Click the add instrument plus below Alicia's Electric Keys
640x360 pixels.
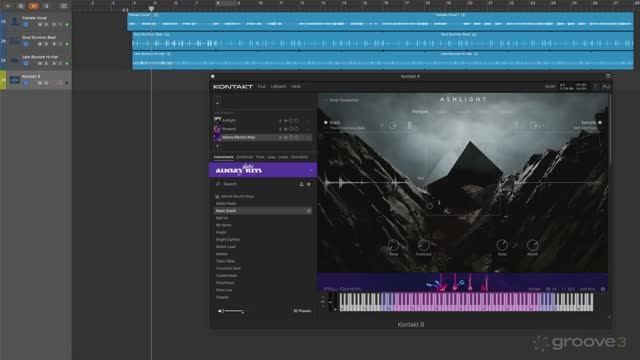[217, 146]
